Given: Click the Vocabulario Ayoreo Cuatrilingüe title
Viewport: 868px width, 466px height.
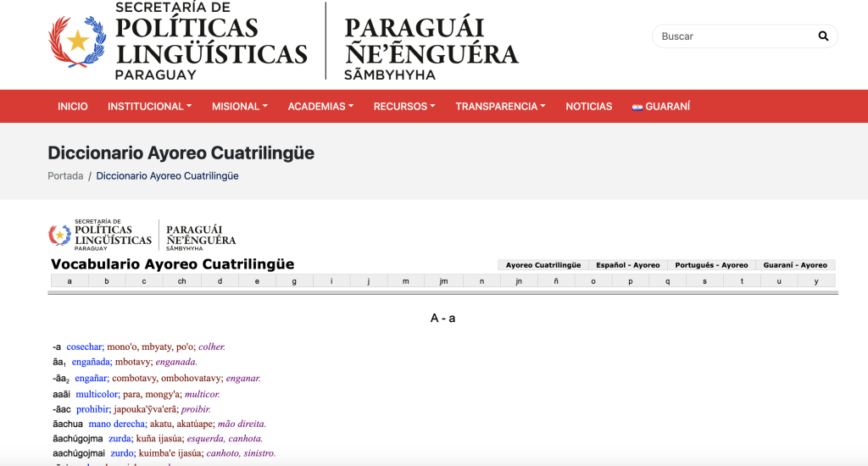Looking at the screenshot, I should (173, 264).
